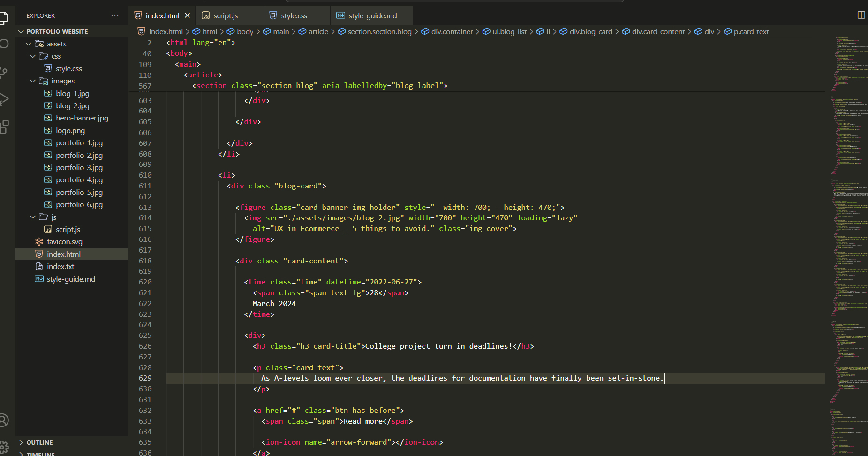Open portfolio-2.jpg in the explorer
The image size is (868, 456).
click(72, 155)
